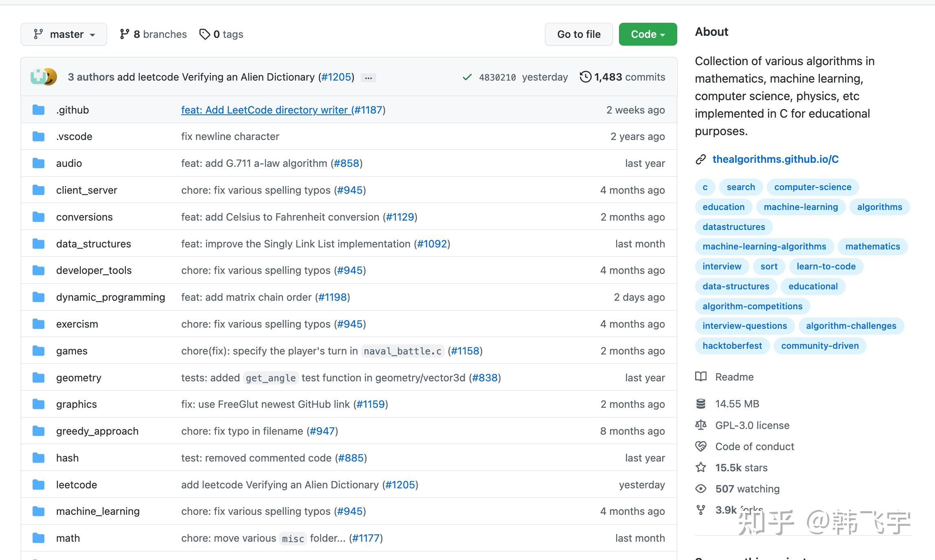Open commit hash 4830210
935x560 pixels.
[x=497, y=77]
